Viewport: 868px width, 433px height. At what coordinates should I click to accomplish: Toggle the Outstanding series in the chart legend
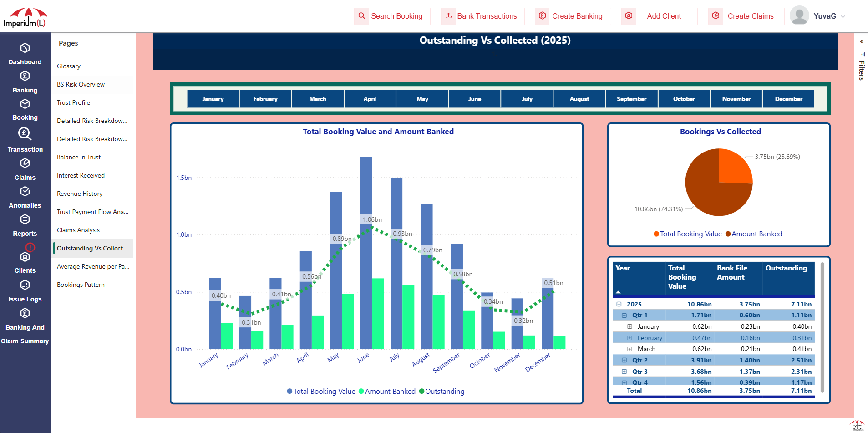[441, 392]
